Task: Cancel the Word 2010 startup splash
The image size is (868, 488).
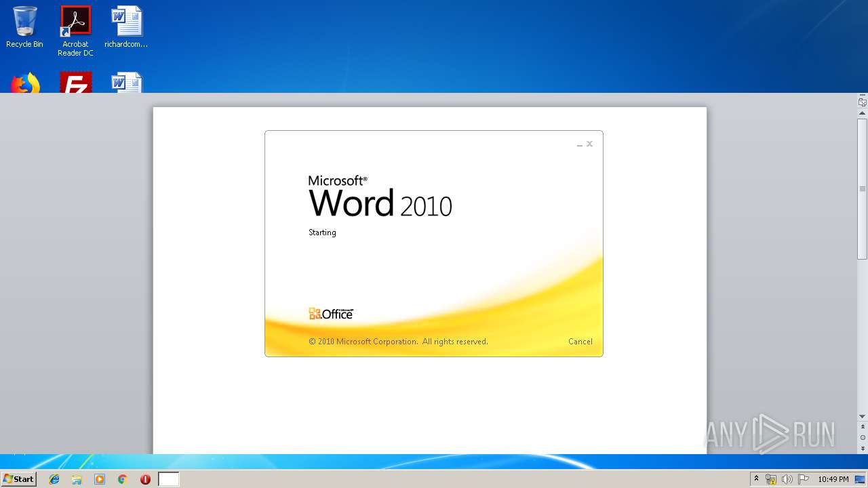Action: click(x=580, y=342)
